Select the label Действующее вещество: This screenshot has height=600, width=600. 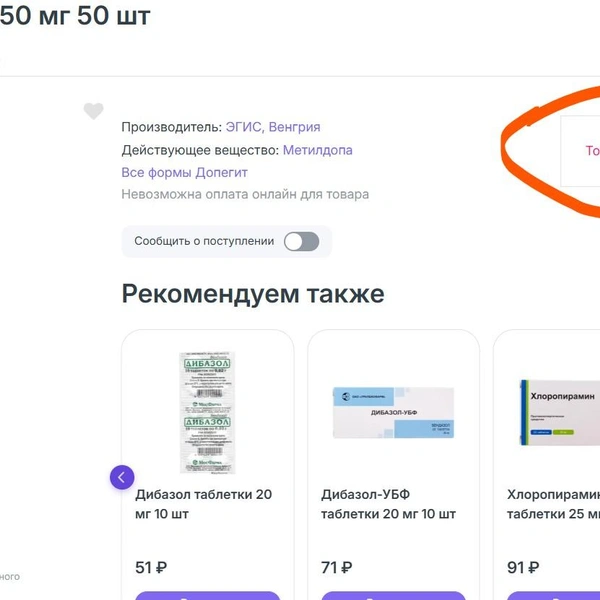201,150
